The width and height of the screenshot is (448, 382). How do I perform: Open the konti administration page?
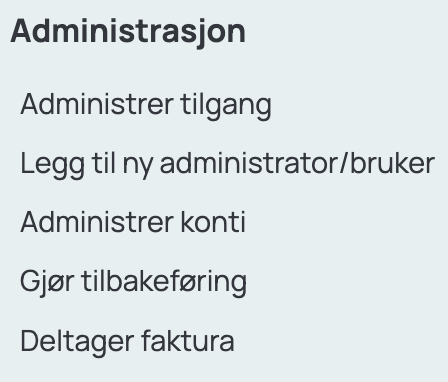[x=133, y=222]
